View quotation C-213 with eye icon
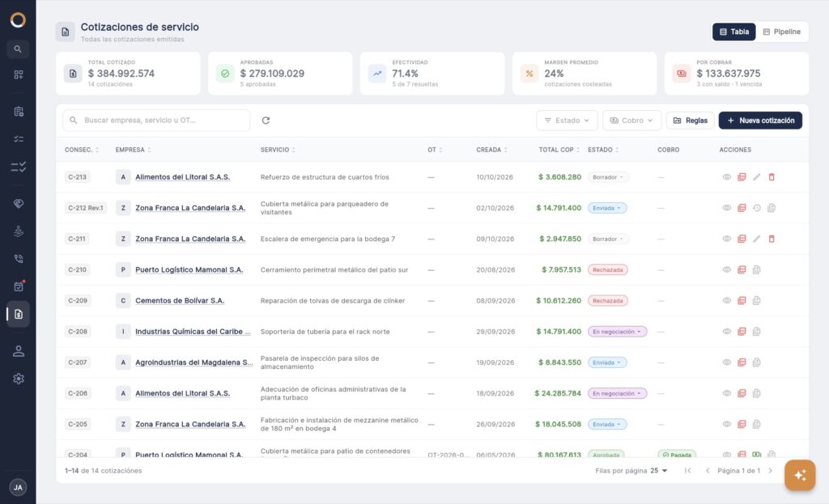 (x=727, y=177)
